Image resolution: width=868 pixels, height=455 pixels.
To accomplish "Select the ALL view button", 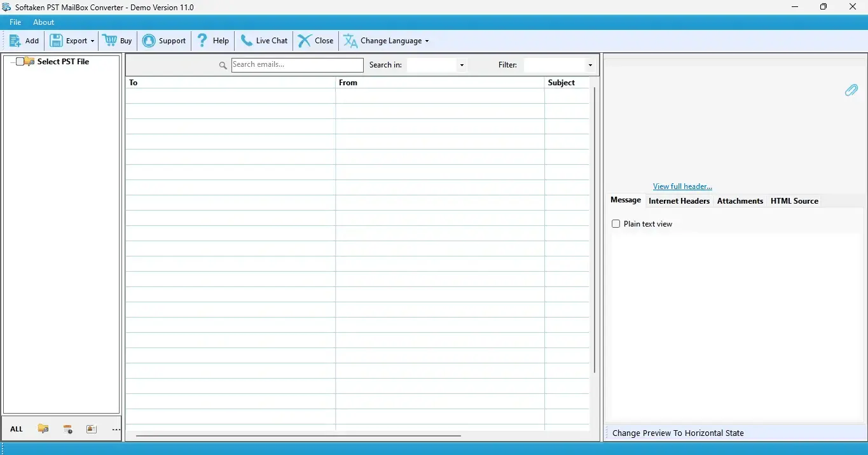I will click(x=17, y=429).
